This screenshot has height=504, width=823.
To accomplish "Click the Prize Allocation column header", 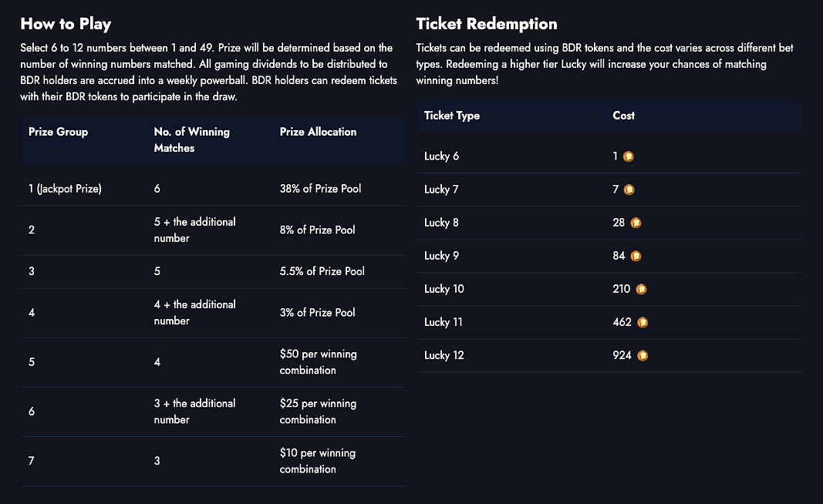I will tap(318, 132).
